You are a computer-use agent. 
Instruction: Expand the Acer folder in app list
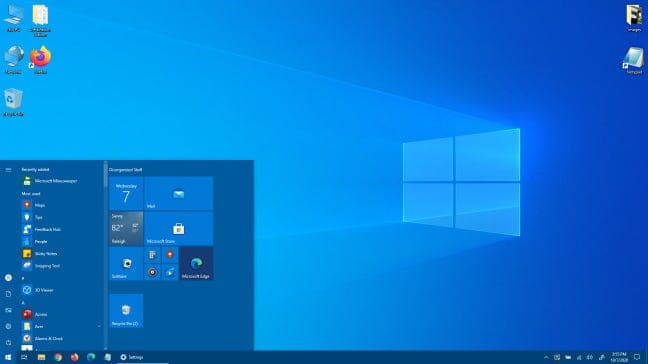[62, 326]
